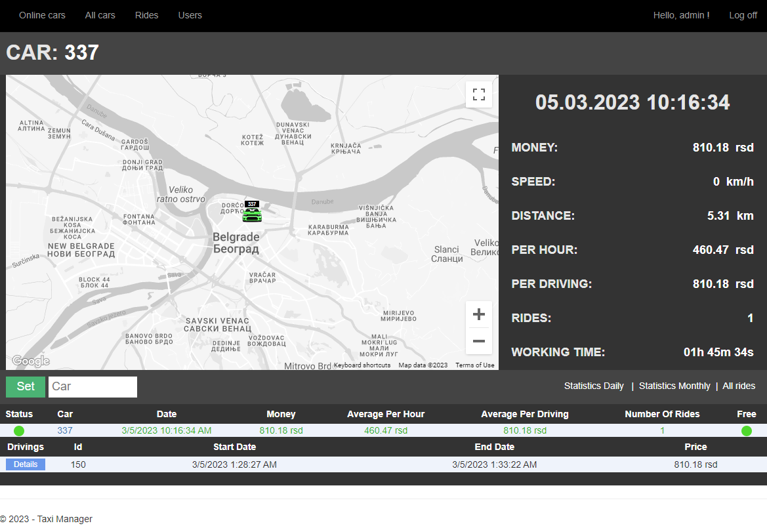Open map Terms of Use
767x532 pixels.
point(474,365)
